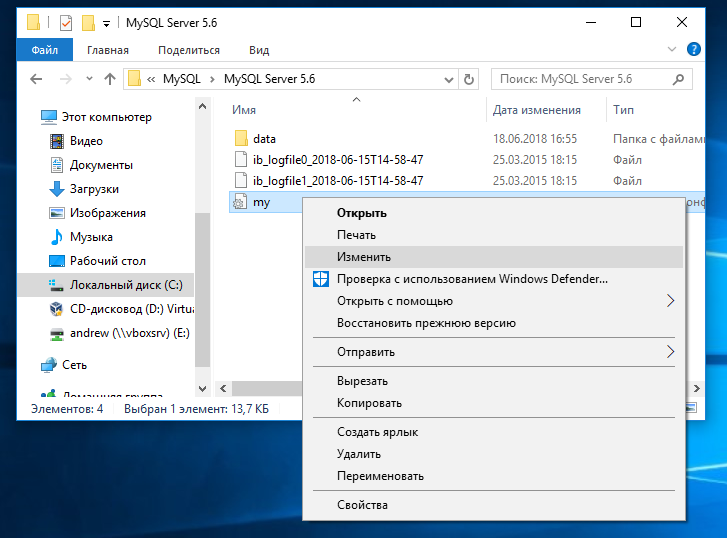Screen dimensions: 727x538
Task: Click the Properties checkmark icon in title bar
Action: [x=66, y=22]
